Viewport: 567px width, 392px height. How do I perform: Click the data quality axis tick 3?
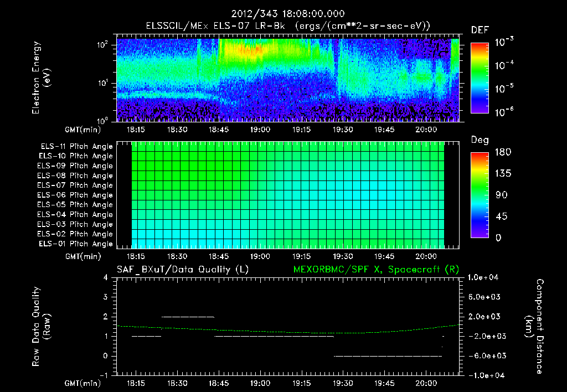point(106,297)
